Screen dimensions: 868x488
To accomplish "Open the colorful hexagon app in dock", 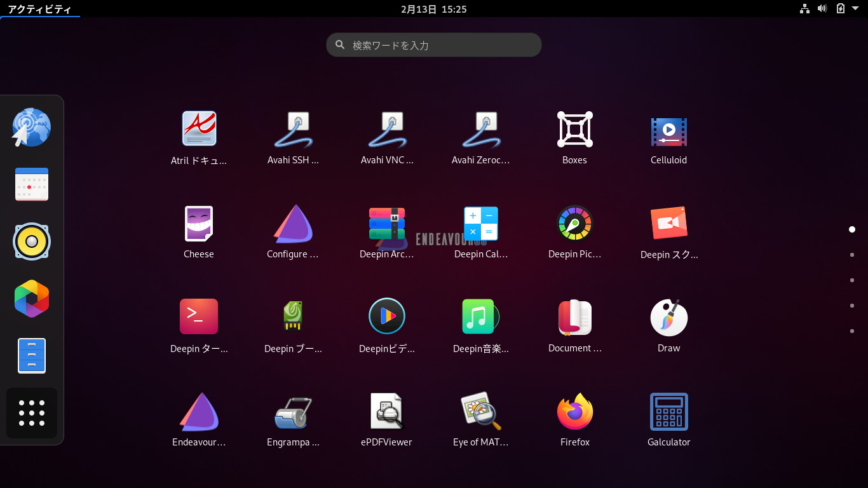I will tap(32, 299).
